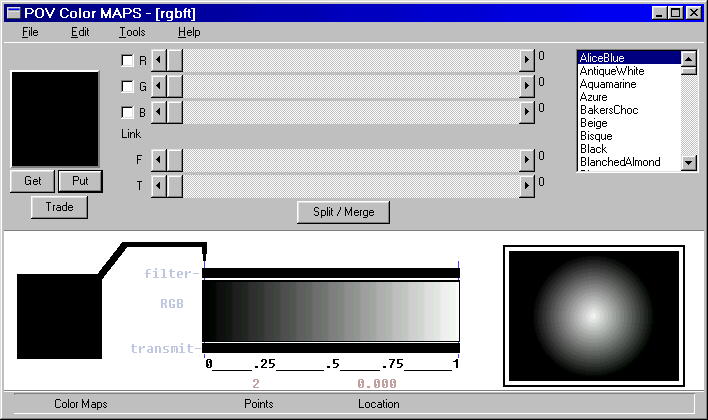Screen dimensions: 708x420
Task: Click the transmit bar below the gradient
Action: tap(331, 348)
